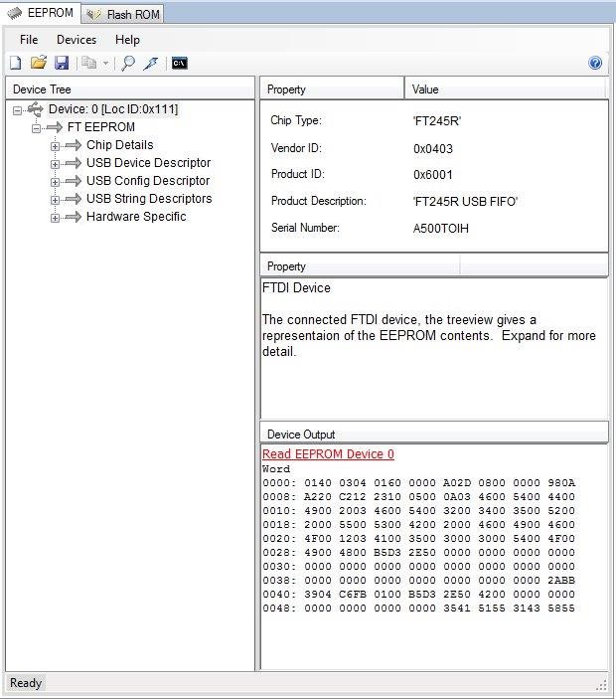
Task: Click the magnifier scan and parse icon
Action: pyautogui.click(x=128, y=63)
